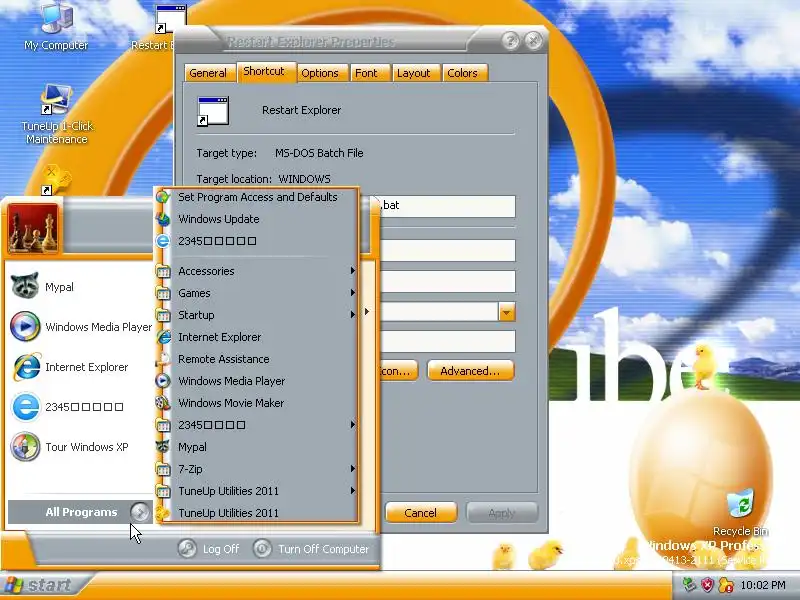Launch Windows Media Player from pinned list
Image resolution: width=800 pixels, height=600 pixels.
pyautogui.click(x=79, y=327)
